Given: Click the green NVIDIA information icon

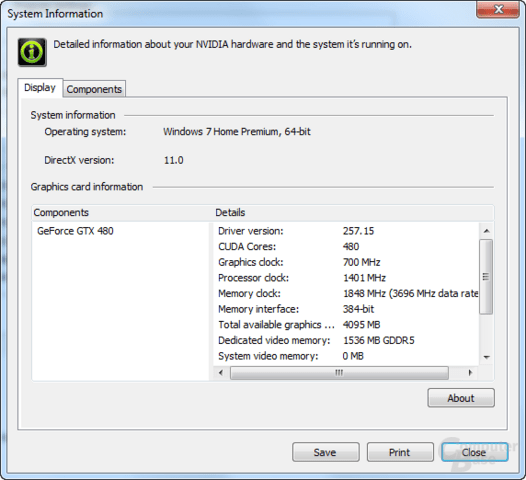Looking at the screenshot, I should pyautogui.click(x=32, y=52).
